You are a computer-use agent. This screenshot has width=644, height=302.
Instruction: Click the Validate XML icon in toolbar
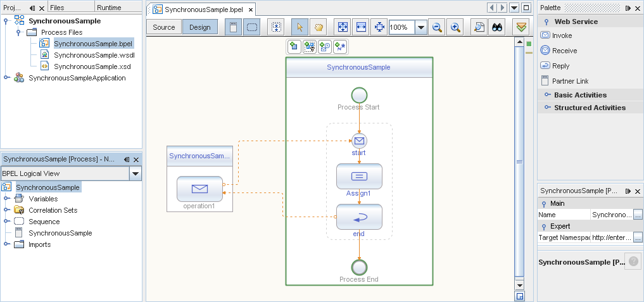click(x=521, y=27)
